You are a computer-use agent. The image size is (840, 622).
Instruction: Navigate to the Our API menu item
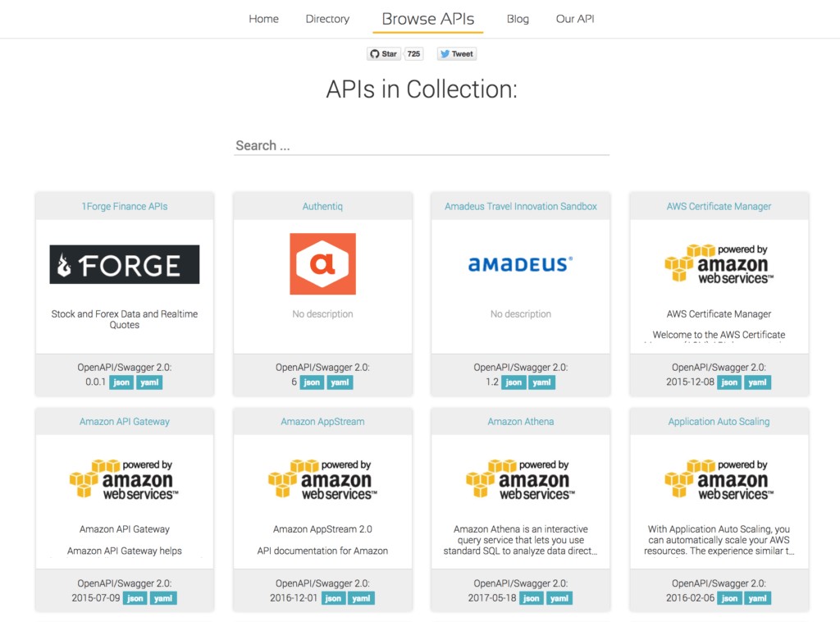pos(575,18)
